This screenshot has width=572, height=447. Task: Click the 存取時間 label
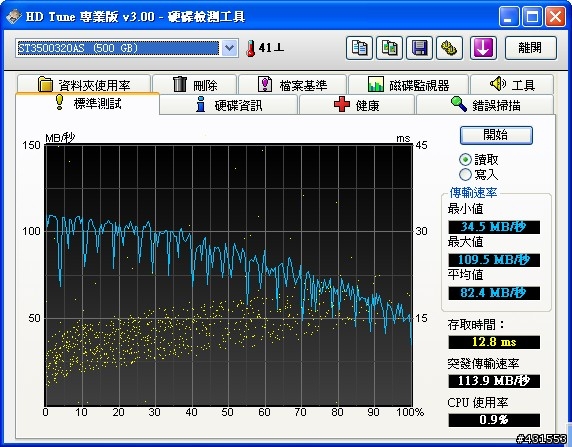point(476,324)
